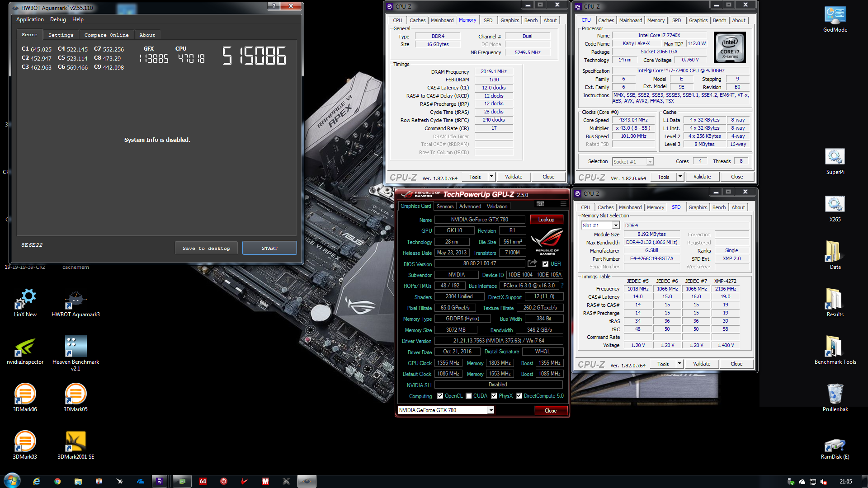Open the GodMode desktop icon
This screenshot has width=868, height=488.
835,20
